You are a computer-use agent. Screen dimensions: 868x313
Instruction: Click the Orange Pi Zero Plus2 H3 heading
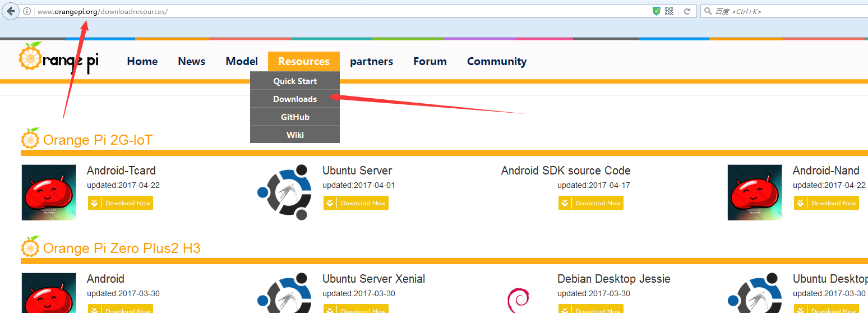click(122, 248)
